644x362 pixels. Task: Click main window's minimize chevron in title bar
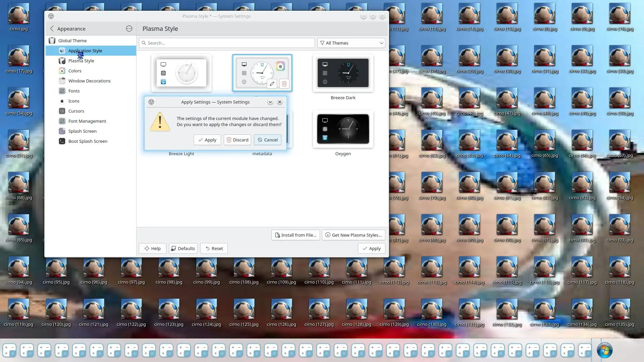tap(363, 16)
